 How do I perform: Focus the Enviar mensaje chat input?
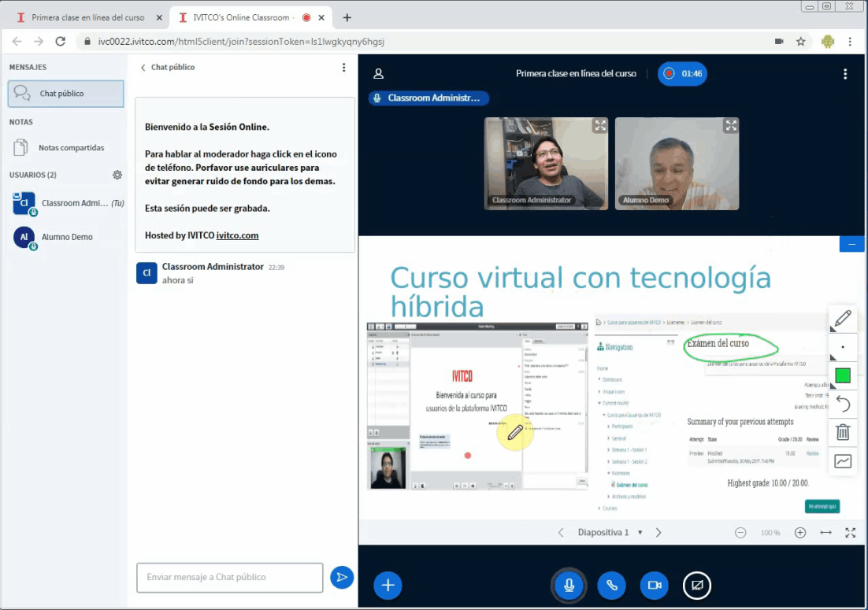[230, 577]
